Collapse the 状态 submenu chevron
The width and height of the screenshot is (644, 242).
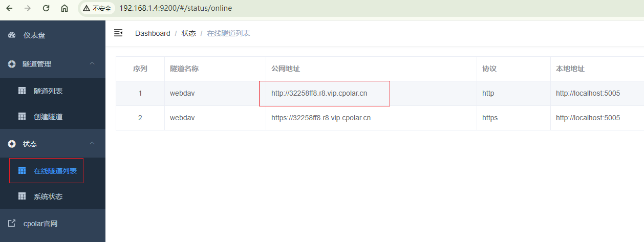click(x=92, y=143)
